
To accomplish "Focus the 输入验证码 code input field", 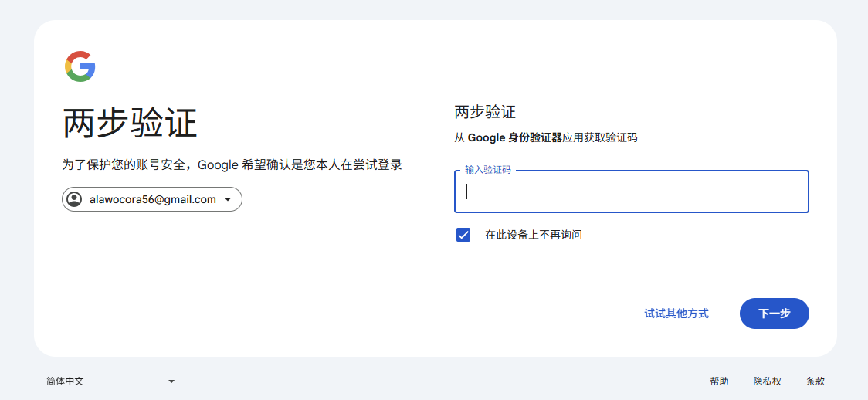I will [x=631, y=192].
